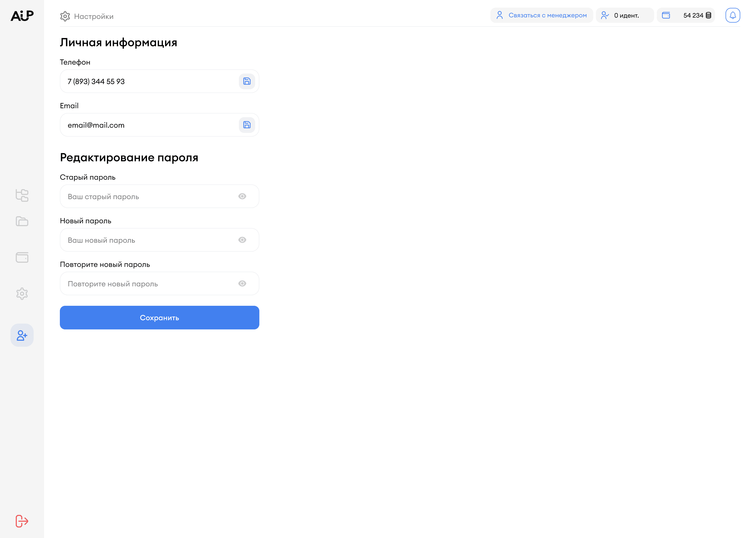Focus the Телефон input field

(149, 81)
